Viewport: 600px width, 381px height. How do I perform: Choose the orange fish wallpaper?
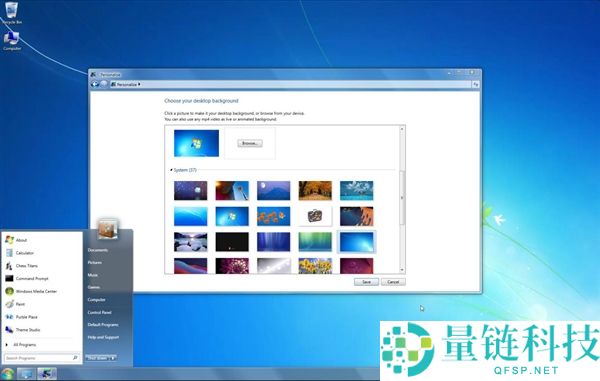274,216
